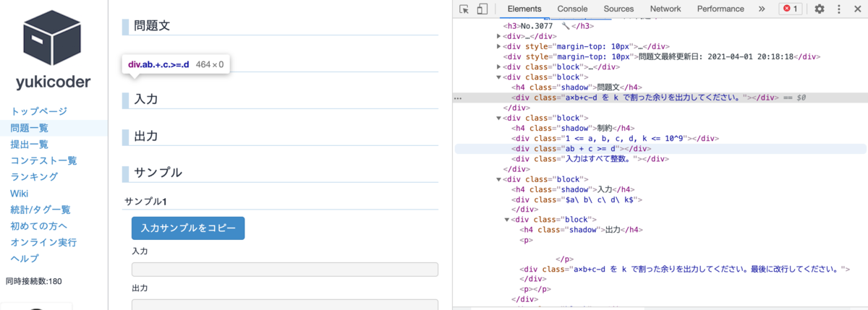Screen dimensions: 868x310
Task: Click the 同時接続数:180 text
Action: click(33, 281)
